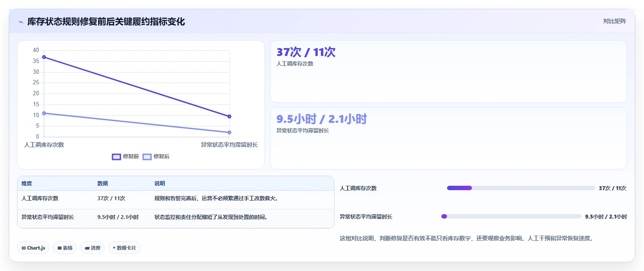
Task: Click table cell 9.5小时 / 2.1小时
Action: [118, 217]
